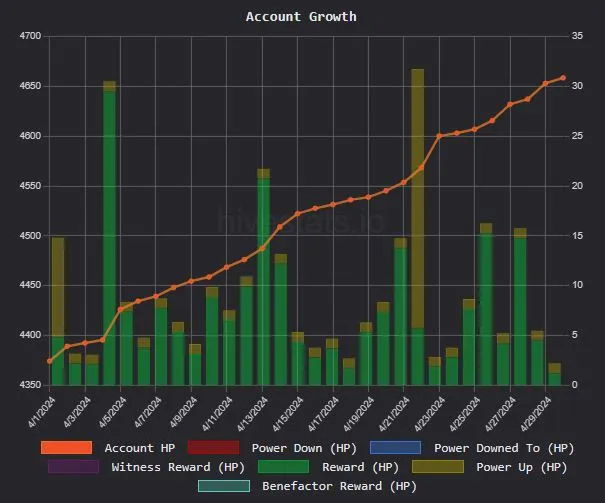Toggle the Power Downed To (HP) blue swatch

395,447
